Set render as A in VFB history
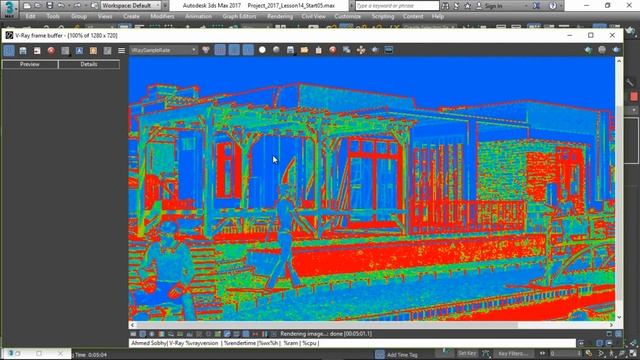Screen dimensions: 640x360 79,50
